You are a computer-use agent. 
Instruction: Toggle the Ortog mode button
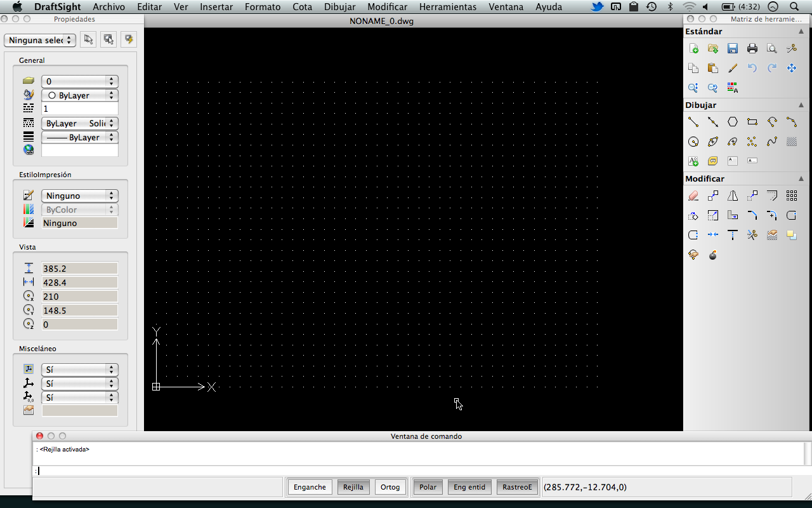390,487
